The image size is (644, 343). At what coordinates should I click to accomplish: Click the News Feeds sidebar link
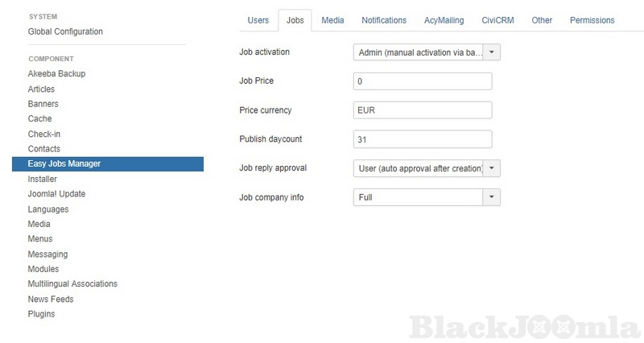coord(51,300)
